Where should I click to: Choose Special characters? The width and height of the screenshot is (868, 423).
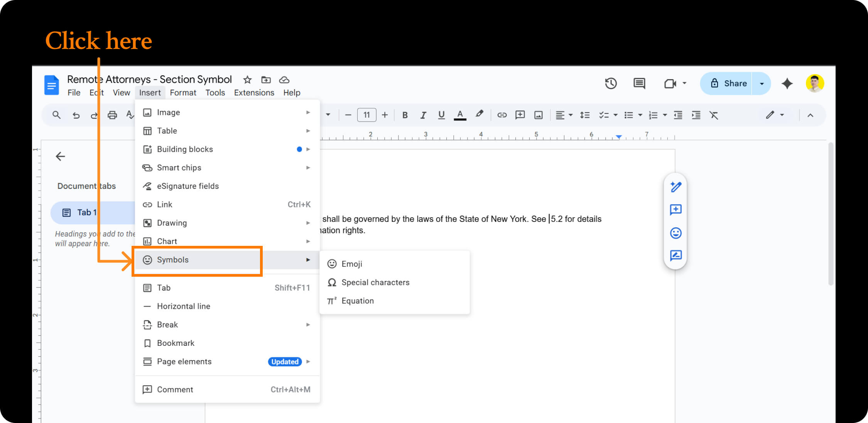[x=395, y=283]
